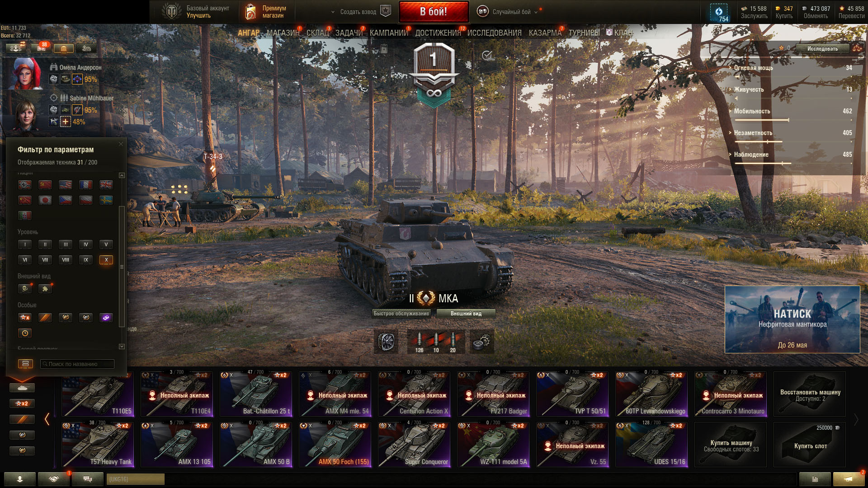Viewport: 868px width, 488px height.
Task: Switch to the КАЗАРМА tab
Action: point(545,33)
